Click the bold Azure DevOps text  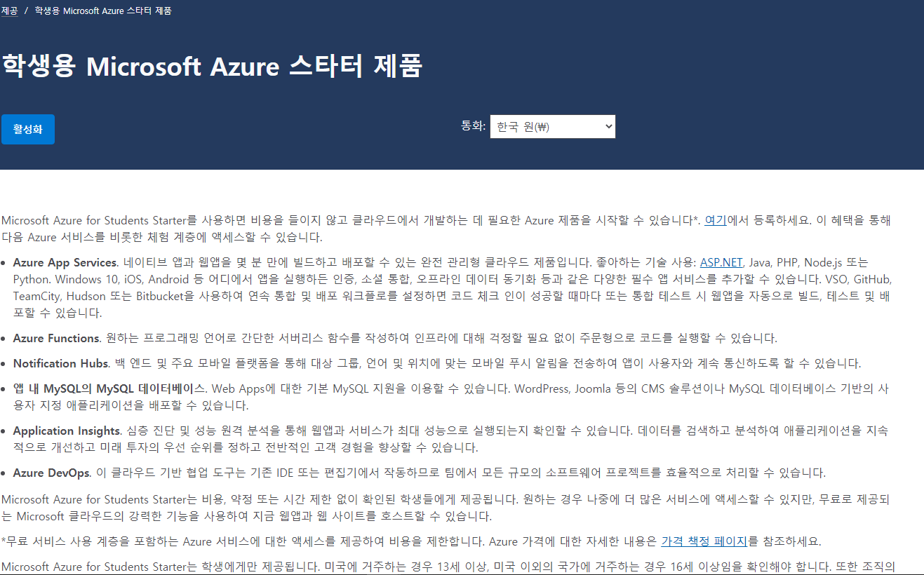(52, 473)
